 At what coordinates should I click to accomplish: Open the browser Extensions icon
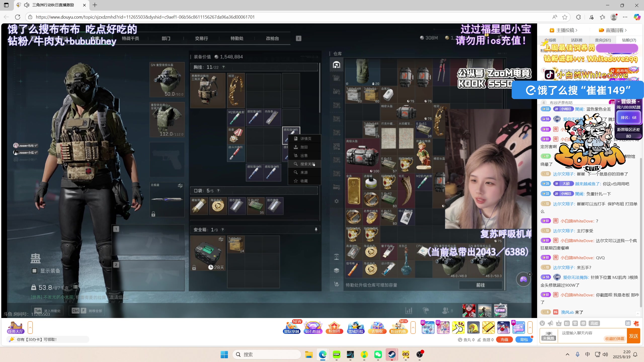578,17
